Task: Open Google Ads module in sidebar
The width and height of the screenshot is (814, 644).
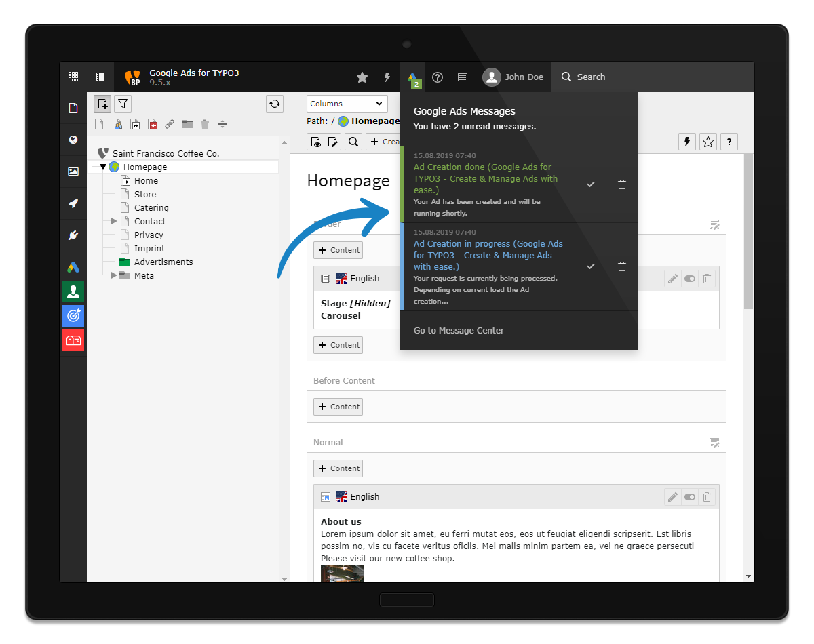Action: coord(73,267)
